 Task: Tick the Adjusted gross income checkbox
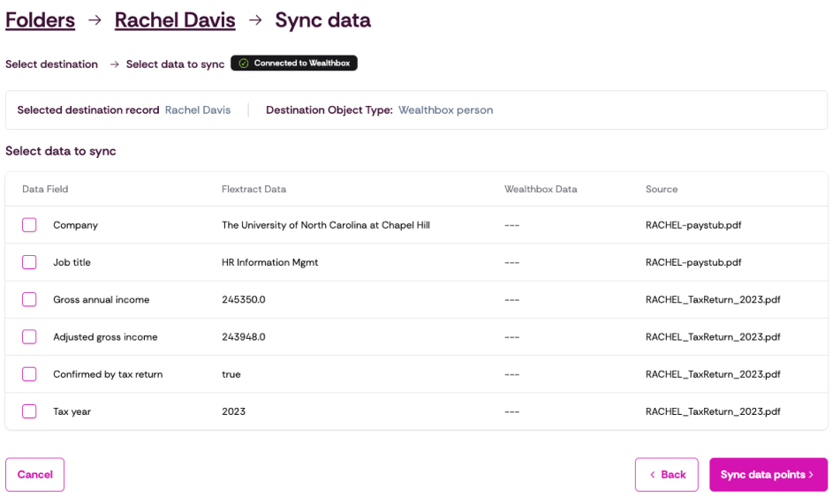pos(29,337)
